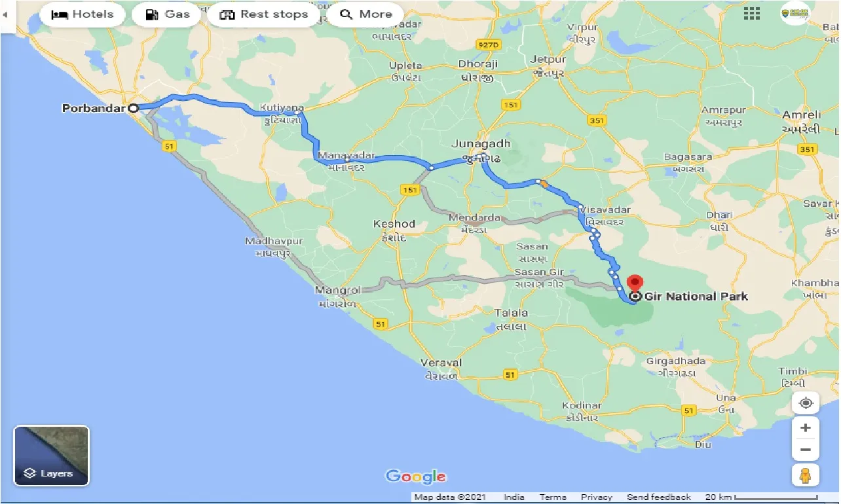Open the Google account avatar menu
The height and width of the screenshot is (504, 841).
click(794, 12)
